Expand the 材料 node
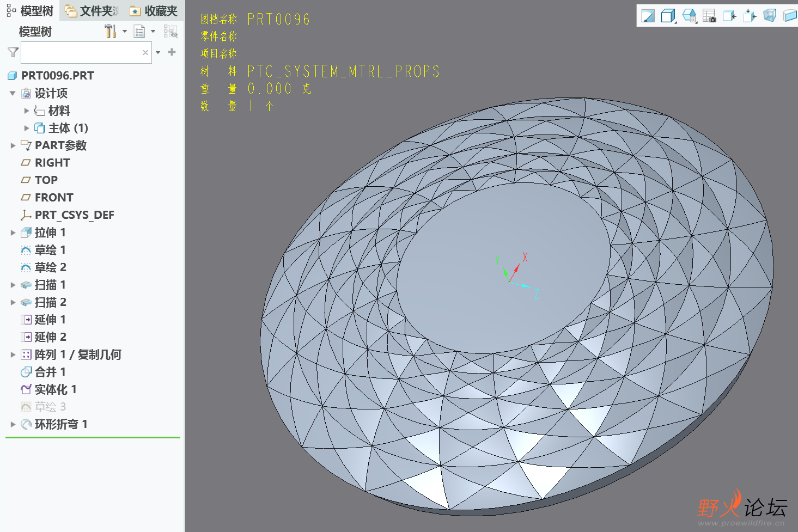This screenshot has height=532, width=798. [x=27, y=111]
